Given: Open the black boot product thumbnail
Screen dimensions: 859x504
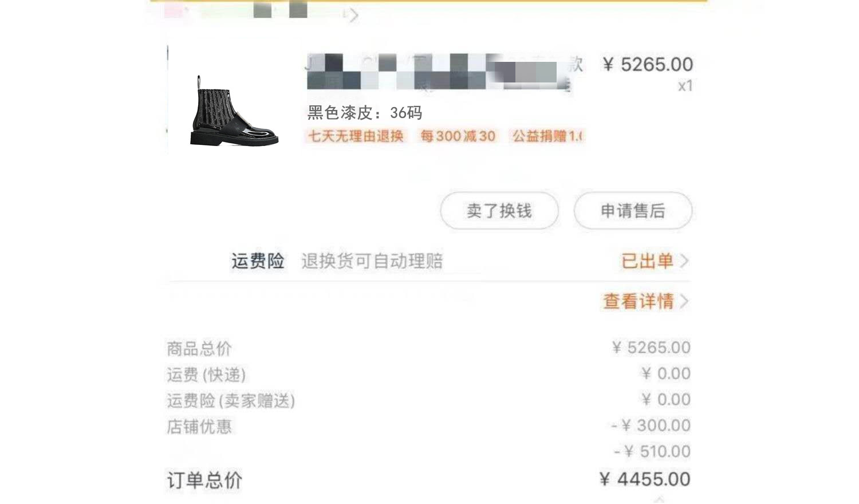Looking at the screenshot, I should point(234,111).
